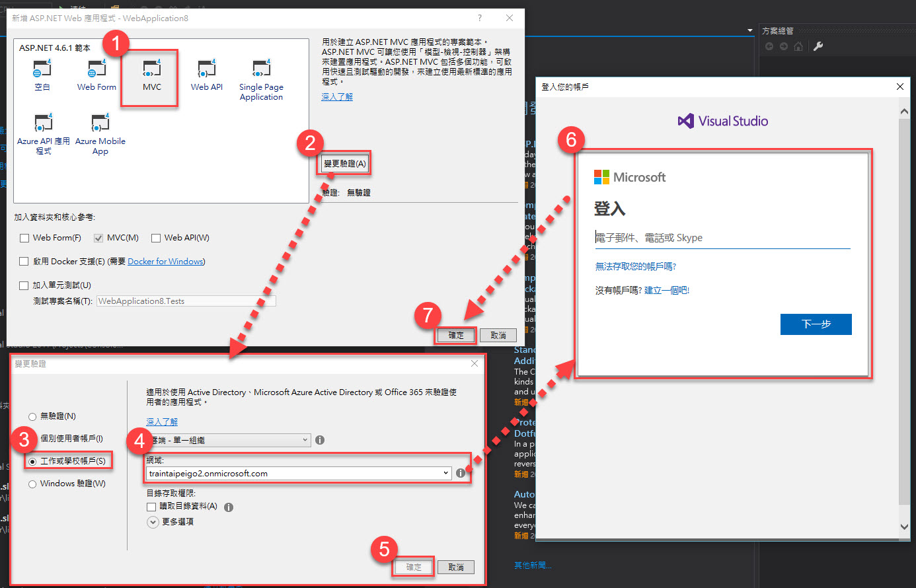916x588 pixels.
Task: Select the Azure API 應用程式 template
Action: coord(44,134)
